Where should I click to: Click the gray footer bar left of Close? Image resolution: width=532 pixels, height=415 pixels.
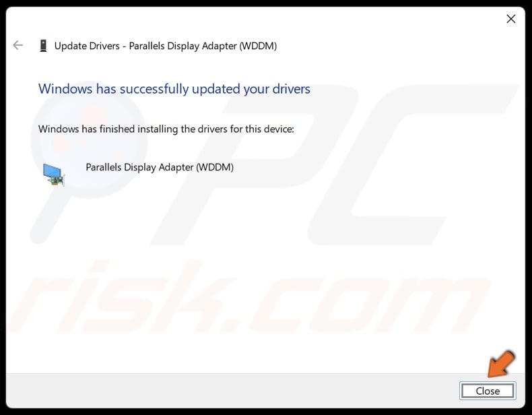pyautogui.click(x=232, y=391)
